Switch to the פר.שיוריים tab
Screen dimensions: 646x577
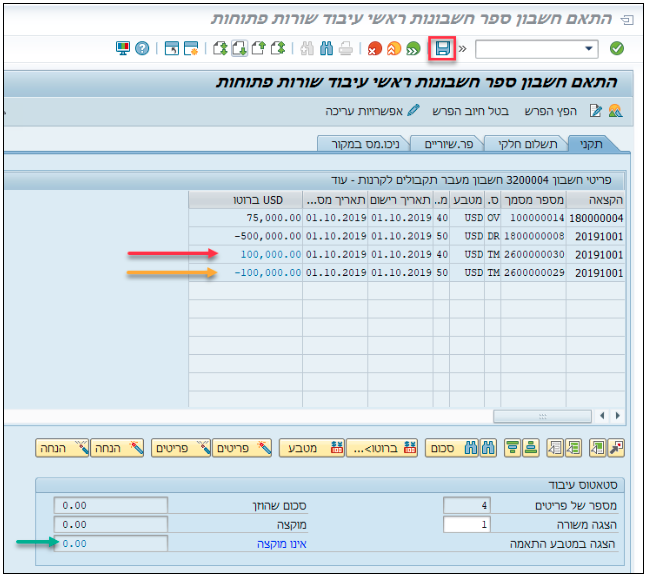449,144
